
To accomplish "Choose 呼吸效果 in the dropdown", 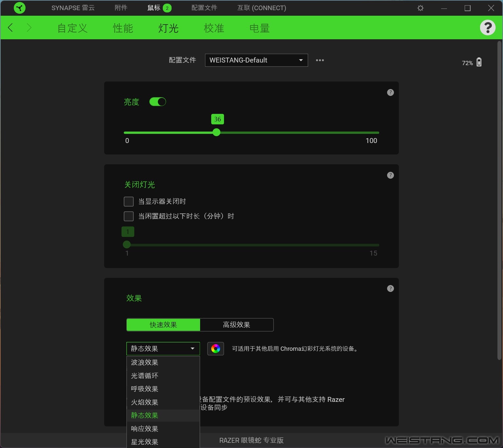I will tap(163, 389).
